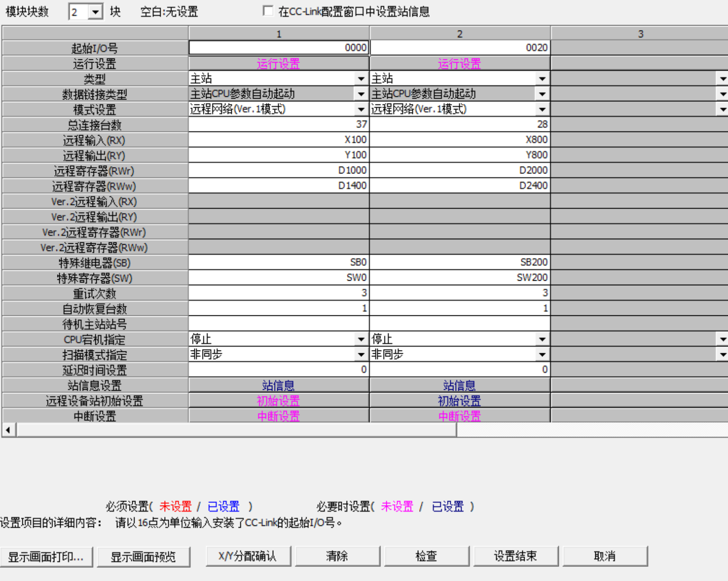Viewport: 728px width, 581px height.
Task: Enable setting station info in CC-Link configuration window
Action: pos(268,11)
